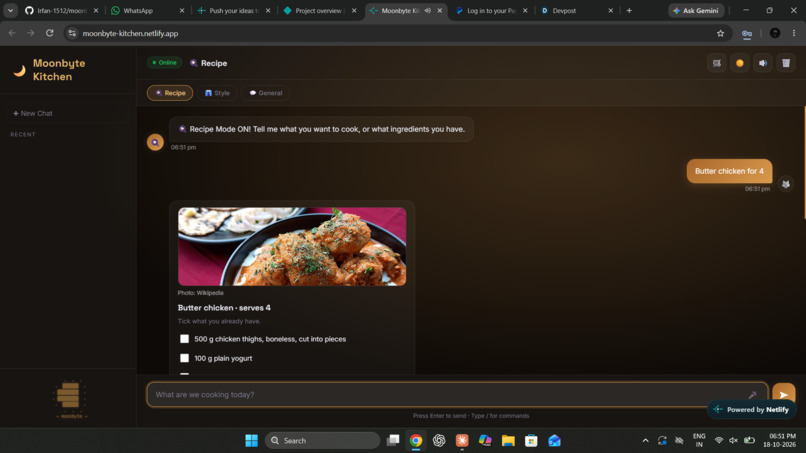806x453 pixels.
Task: Open the Wi-Fi network tray icon
Action: coord(719,440)
